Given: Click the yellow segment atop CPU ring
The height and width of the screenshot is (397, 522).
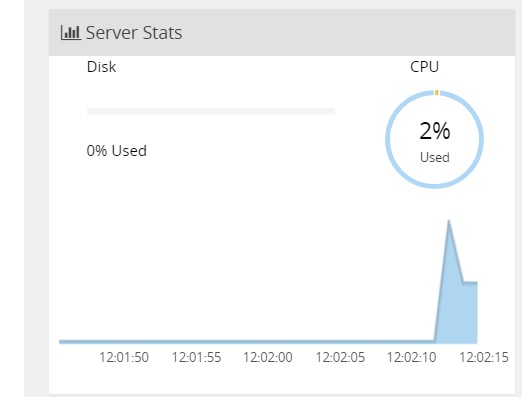Looking at the screenshot, I should coord(437,92).
